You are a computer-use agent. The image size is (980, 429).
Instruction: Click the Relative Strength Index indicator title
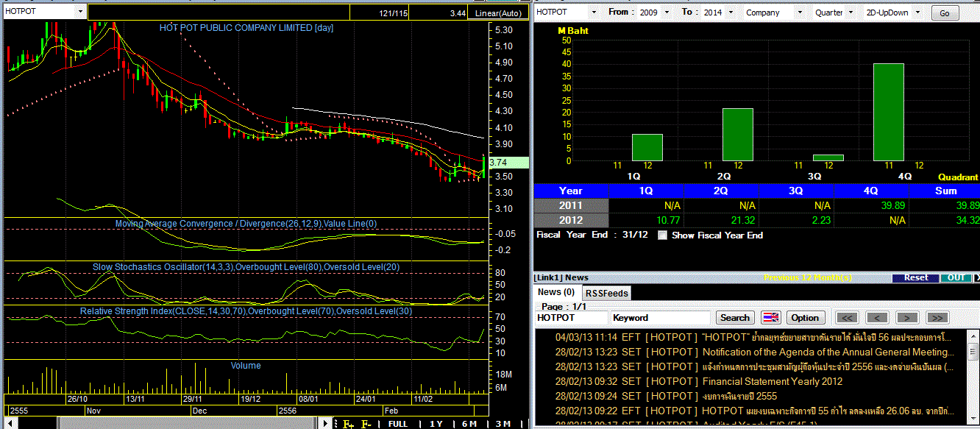[x=246, y=311]
